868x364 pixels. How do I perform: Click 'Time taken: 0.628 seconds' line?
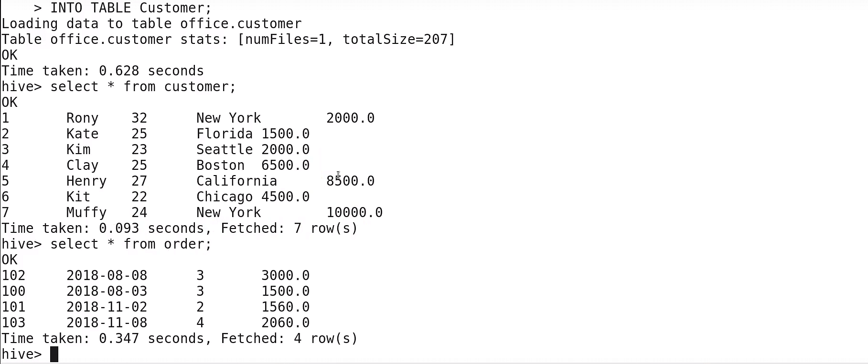point(103,71)
